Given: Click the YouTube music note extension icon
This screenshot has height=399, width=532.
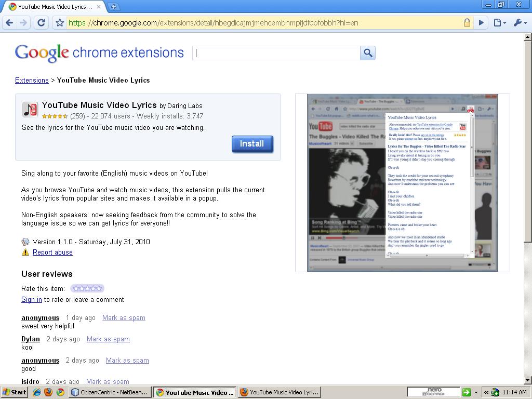Looking at the screenshot, I should 30,110.
